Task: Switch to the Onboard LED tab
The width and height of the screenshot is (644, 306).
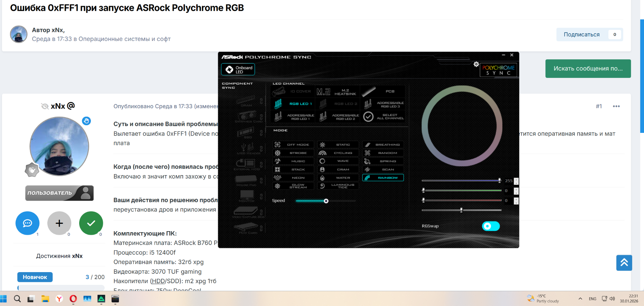Action: click(x=238, y=69)
